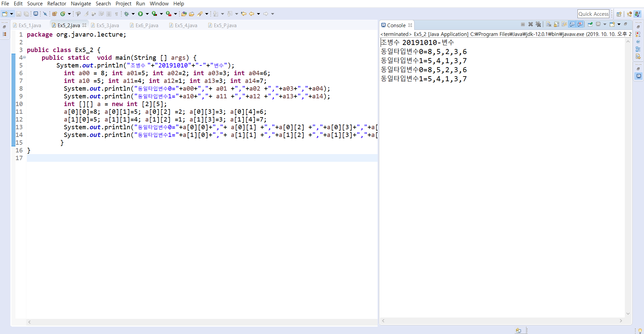Expand the Debug launch dropdown
Image resolution: width=644 pixels, height=334 pixels.
point(133,14)
